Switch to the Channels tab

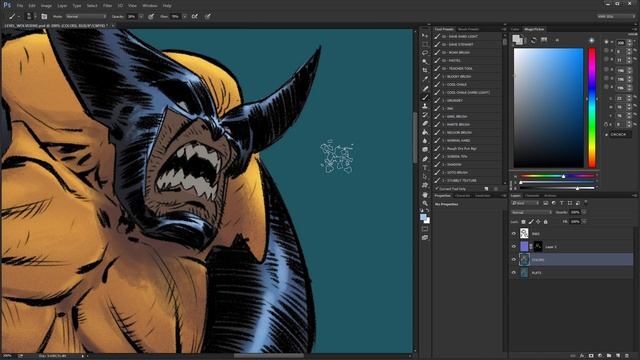click(x=532, y=196)
